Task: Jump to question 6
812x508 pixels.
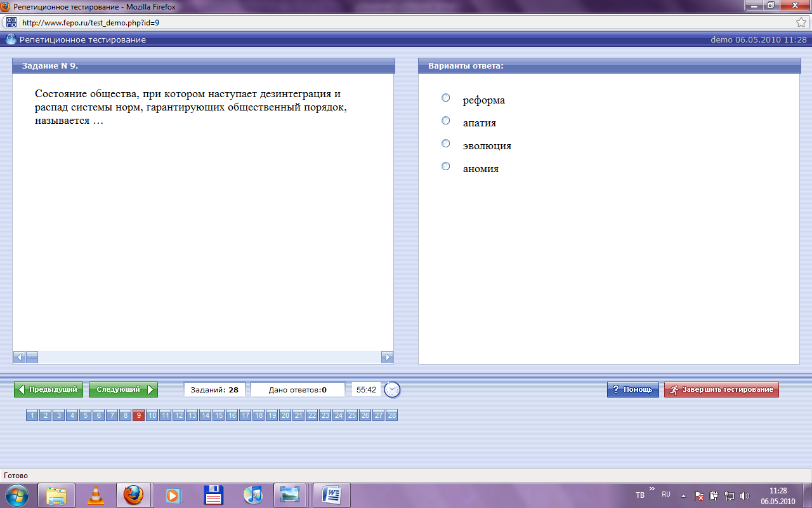Action: click(98, 415)
